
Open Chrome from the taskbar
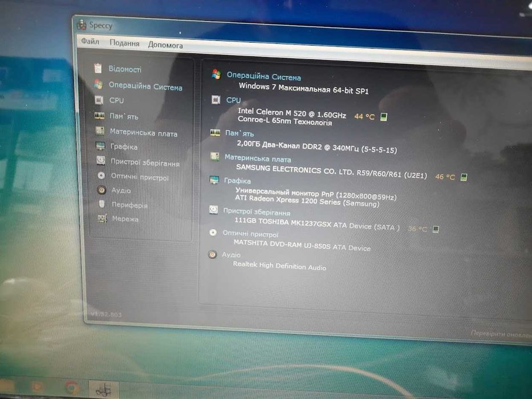(72, 387)
